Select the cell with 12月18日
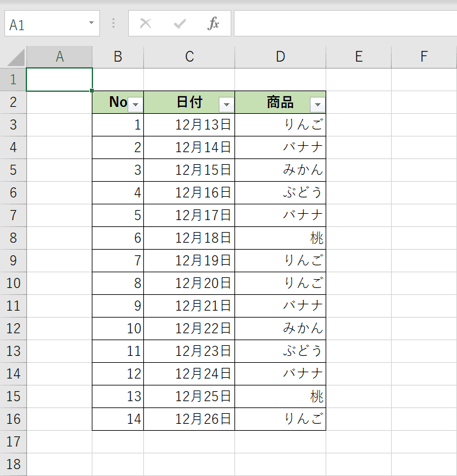The height and width of the screenshot is (476, 457). [x=189, y=238]
